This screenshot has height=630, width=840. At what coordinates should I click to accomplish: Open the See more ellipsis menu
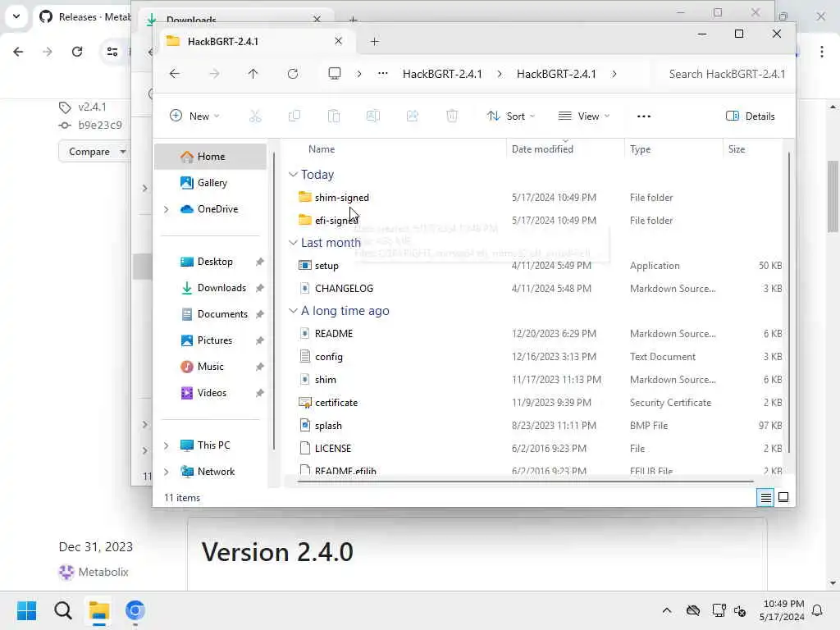644,116
